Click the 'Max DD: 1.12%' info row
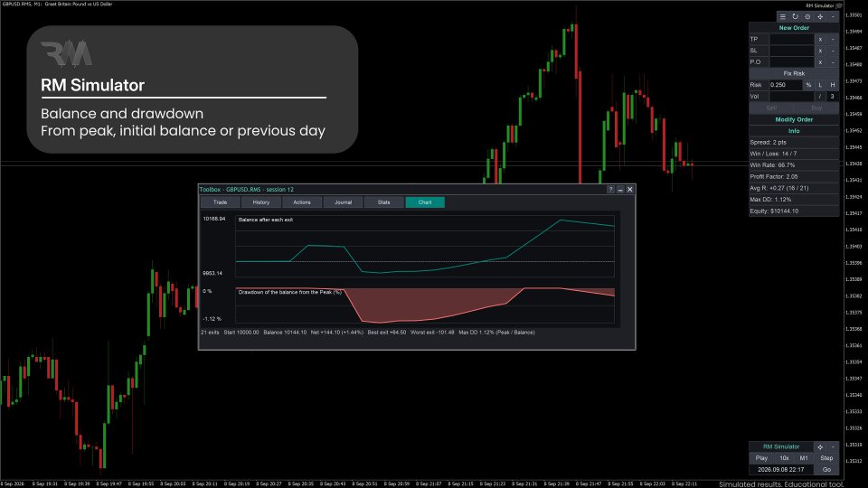868x488 pixels. point(794,200)
